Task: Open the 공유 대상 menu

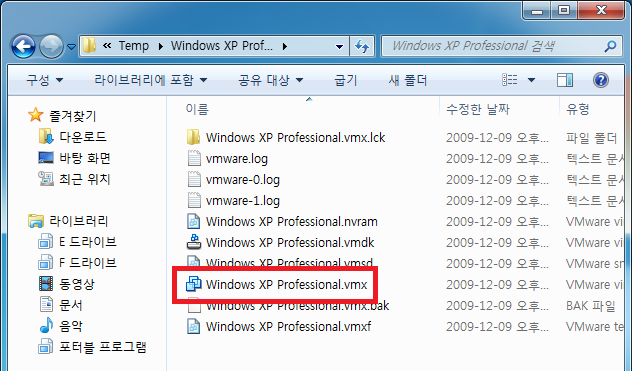Action: [270, 80]
